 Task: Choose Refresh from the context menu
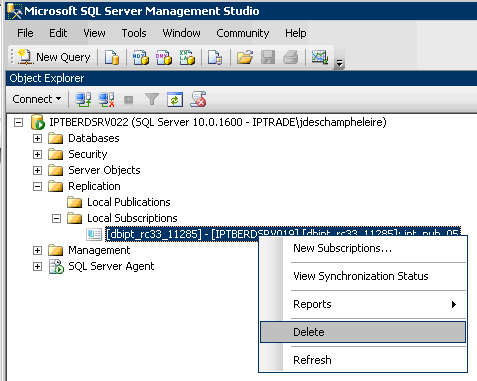click(x=363, y=360)
